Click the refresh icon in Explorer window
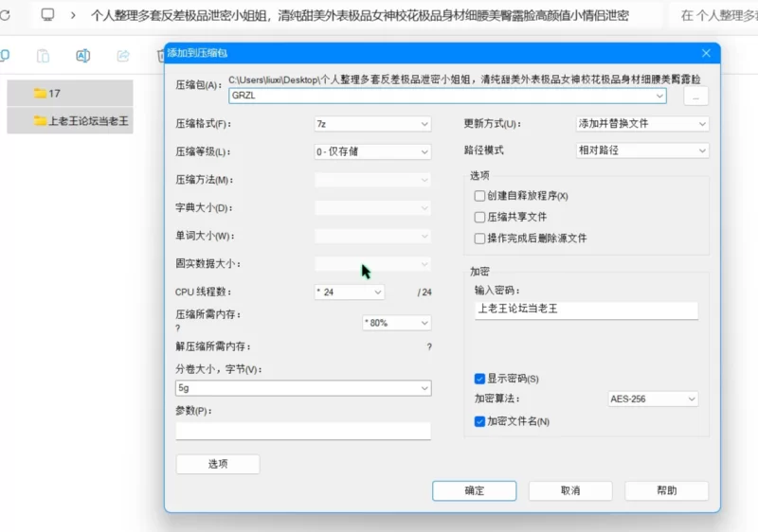The width and height of the screenshot is (758, 532). (x=5, y=15)
